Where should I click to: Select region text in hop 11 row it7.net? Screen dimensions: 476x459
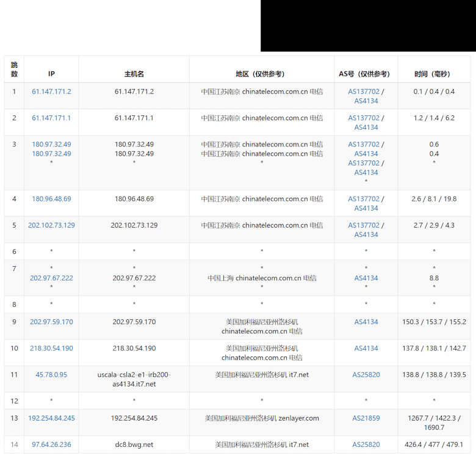262,375
